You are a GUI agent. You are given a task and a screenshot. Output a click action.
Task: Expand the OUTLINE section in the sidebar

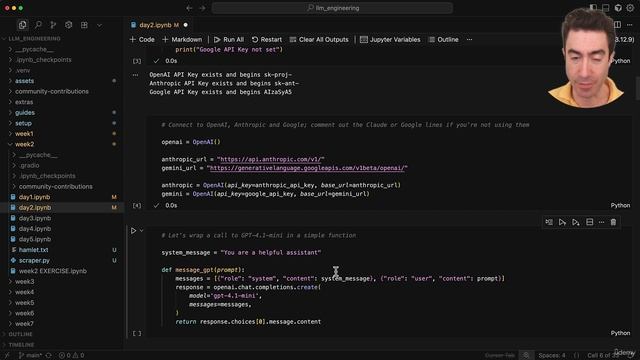pyautogui.click(x=20, y=334)
